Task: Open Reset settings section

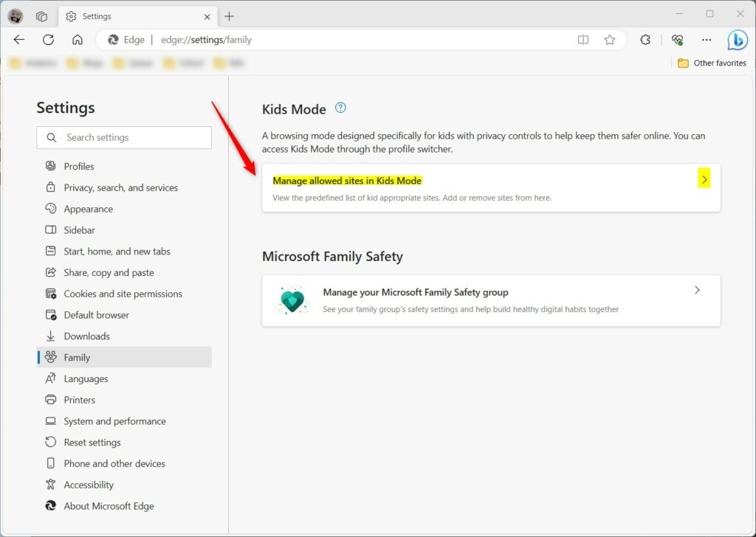Action: pos(124,442)
